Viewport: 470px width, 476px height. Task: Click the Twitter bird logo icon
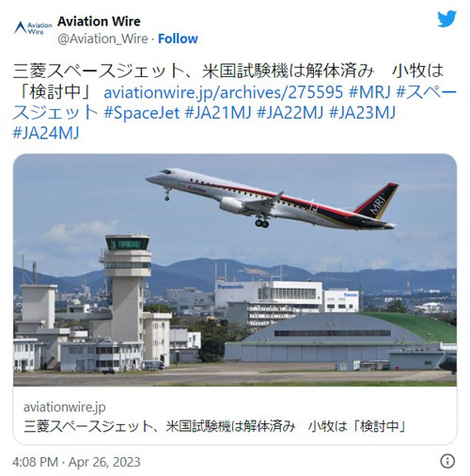point(447,19)
